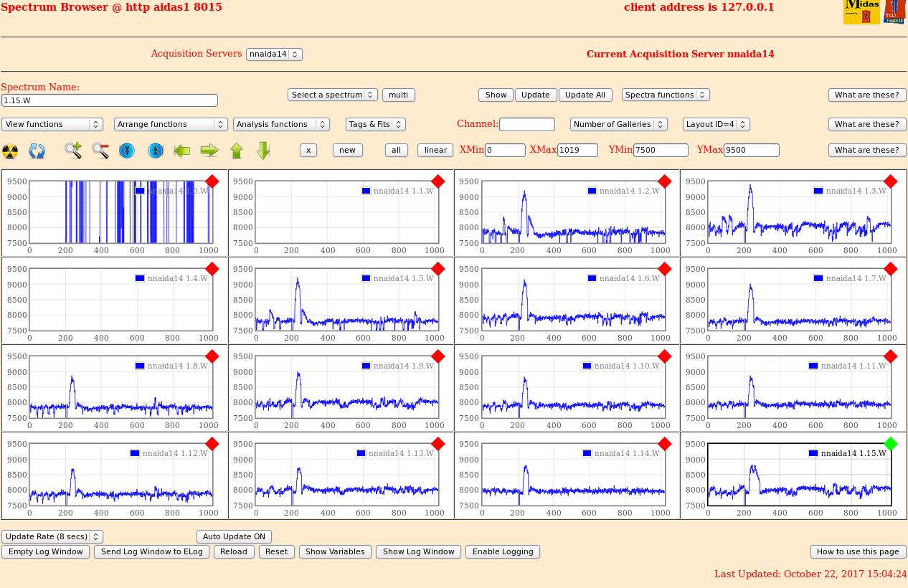Click the blue double up-arrow icon
This screenshot has width=908, height=588.
[x=156, y=151]
